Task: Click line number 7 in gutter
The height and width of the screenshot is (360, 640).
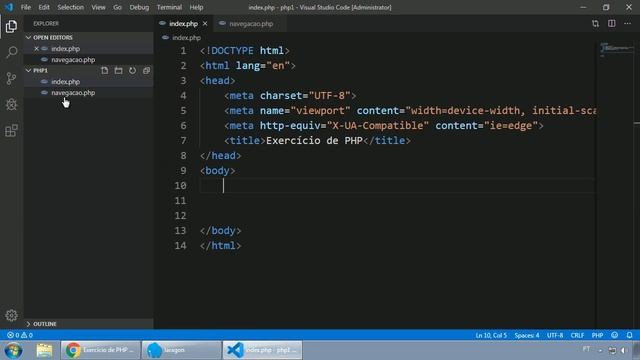Action: (183, 140)
